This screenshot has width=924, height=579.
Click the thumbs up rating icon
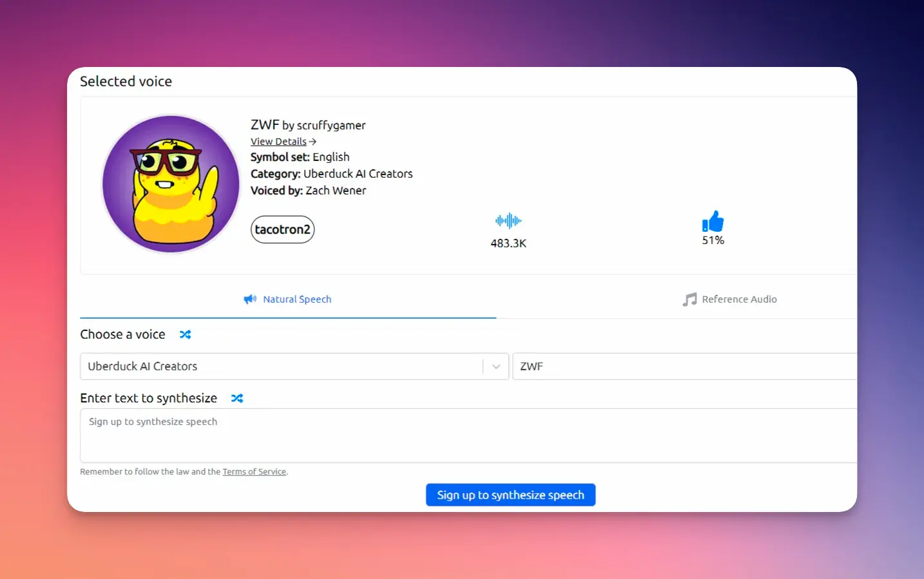(713, 222)
